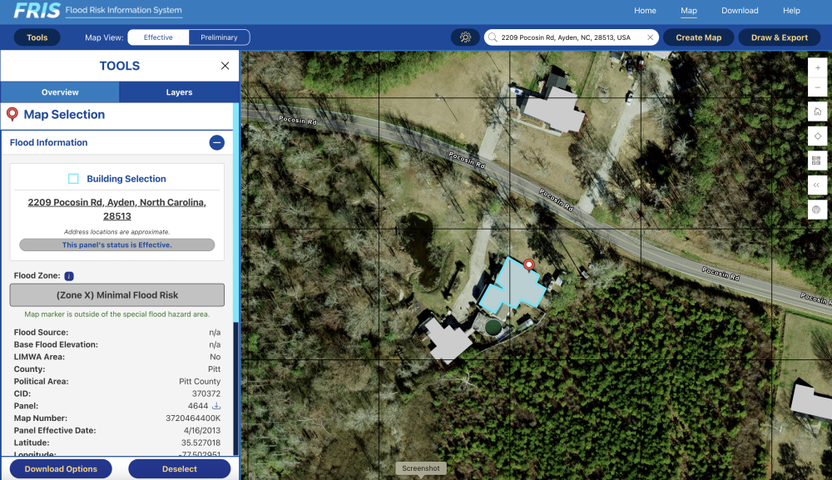The width and height of the screenshot is (832, 480).
Task: Click the Download Options button
Action: coord(60,469)
